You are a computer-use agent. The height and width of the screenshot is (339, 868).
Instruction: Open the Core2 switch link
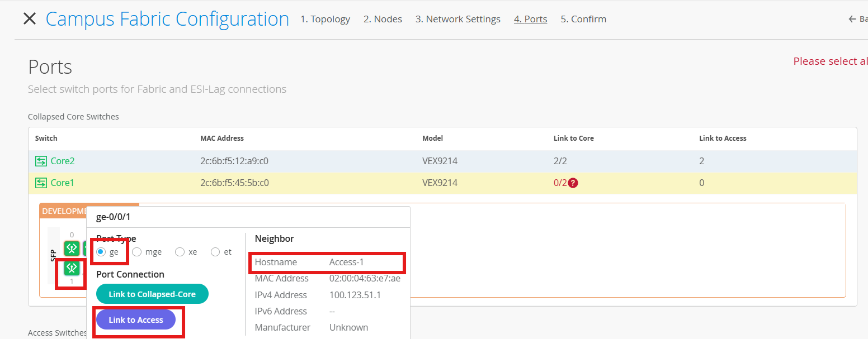pyautogui.click(x=63, y=161)
